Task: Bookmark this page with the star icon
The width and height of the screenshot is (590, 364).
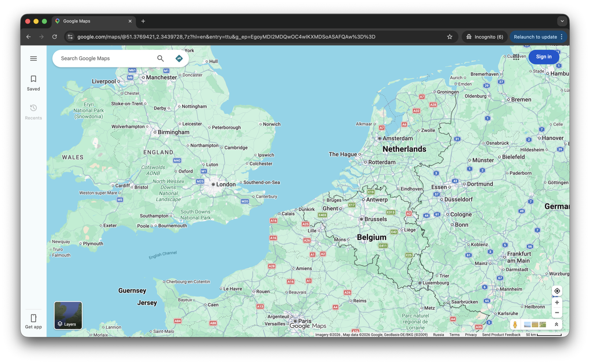Action: (x=450, y=37)
